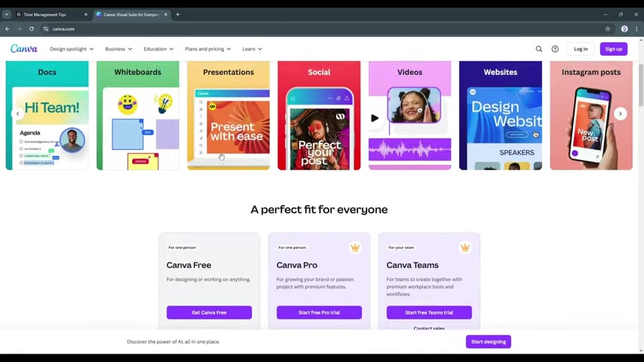Viewport: 644px width, 362px height.
Task: Open the Whiteboards design card
Action: point(137,115)
